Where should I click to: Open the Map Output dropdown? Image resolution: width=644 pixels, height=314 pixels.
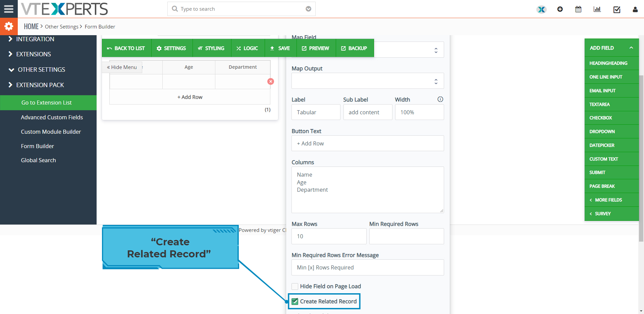(x=368, y=81)
